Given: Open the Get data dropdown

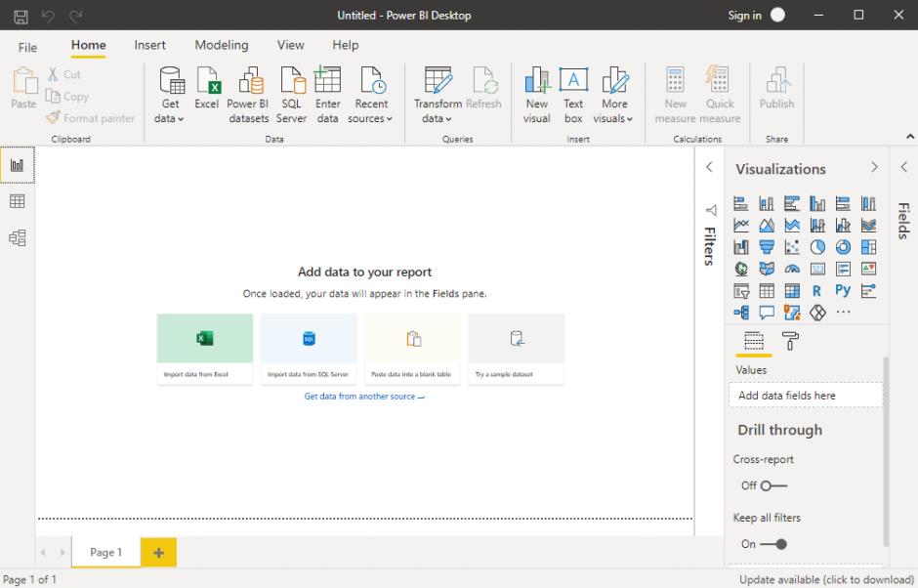Looking at the screenshot, I should (170, 95).
